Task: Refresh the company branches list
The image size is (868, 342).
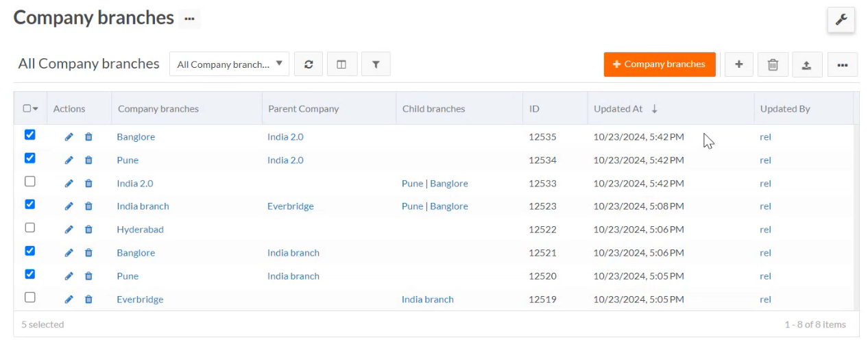Action: 309,64
